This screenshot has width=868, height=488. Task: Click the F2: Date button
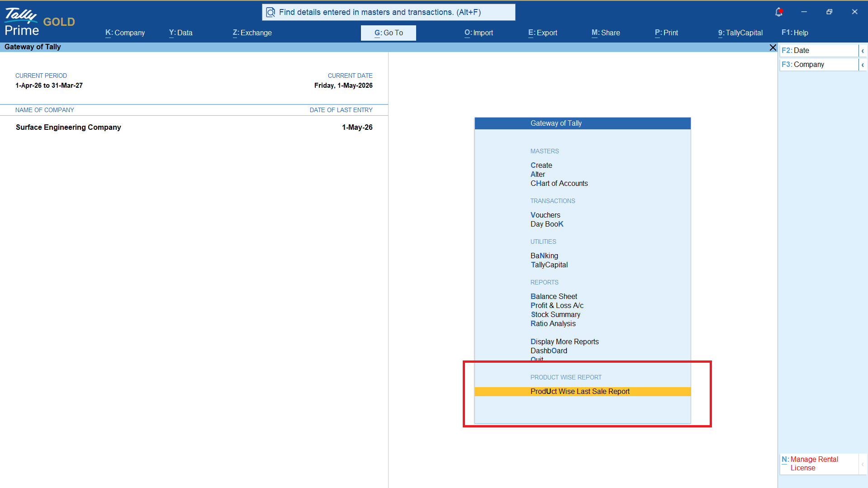819,51
